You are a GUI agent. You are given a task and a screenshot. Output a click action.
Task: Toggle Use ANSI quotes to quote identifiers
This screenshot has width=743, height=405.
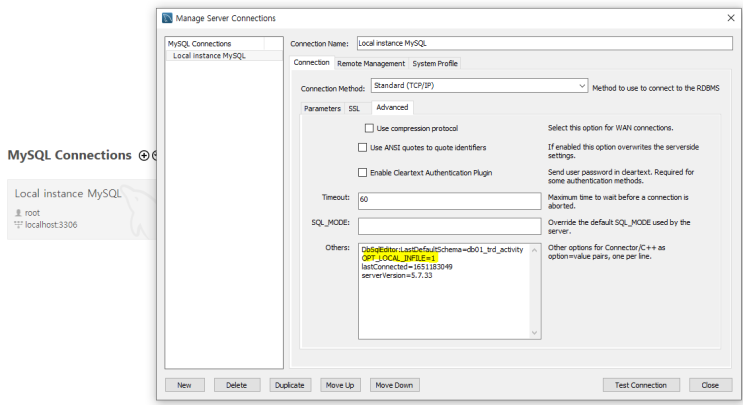point(362,147)
